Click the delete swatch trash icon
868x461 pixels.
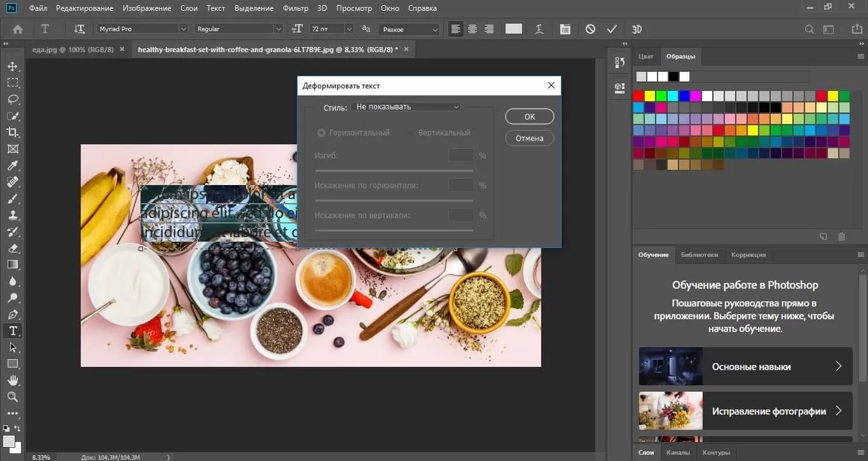tap(842, 237)
